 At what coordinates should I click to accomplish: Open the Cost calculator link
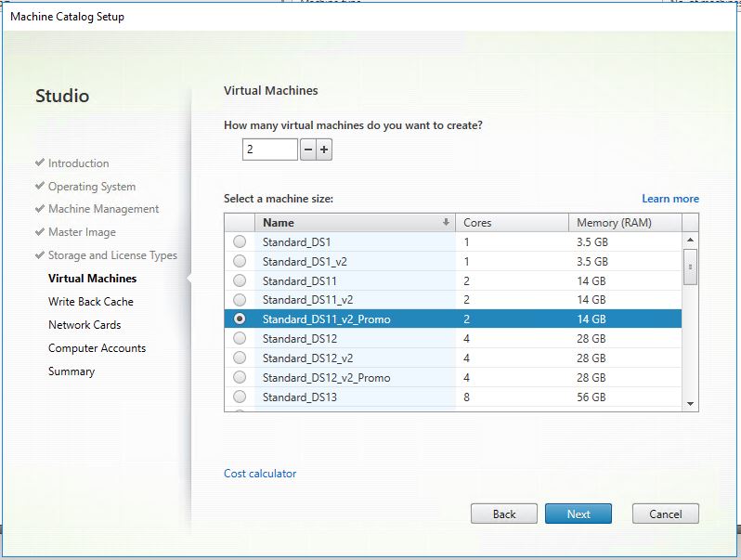pyautogui.click(x=260, y=474)
